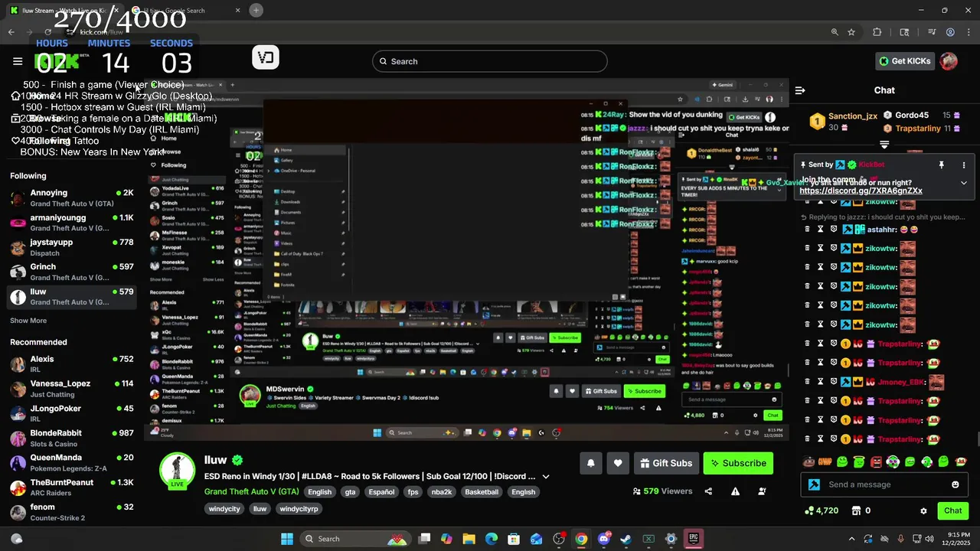
Task: Open Alexis recommended channel
Action: [72, 364]
